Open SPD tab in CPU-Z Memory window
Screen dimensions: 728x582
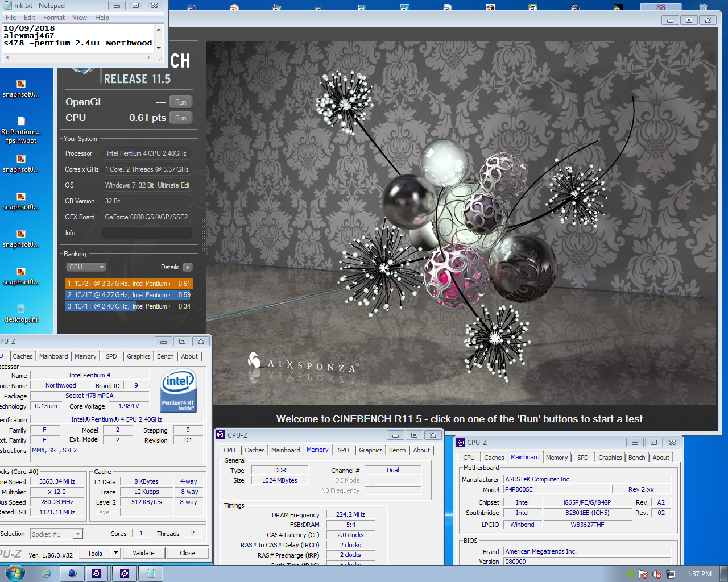point(344,450)
